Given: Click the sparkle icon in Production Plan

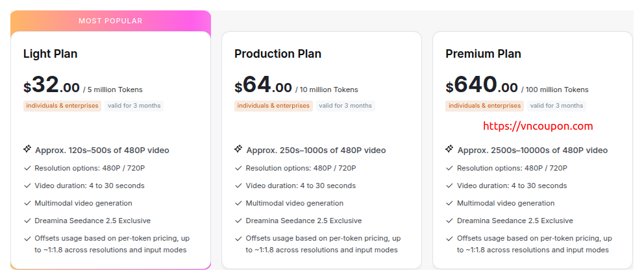Looking at the screenshot, I should click(238, 149).
